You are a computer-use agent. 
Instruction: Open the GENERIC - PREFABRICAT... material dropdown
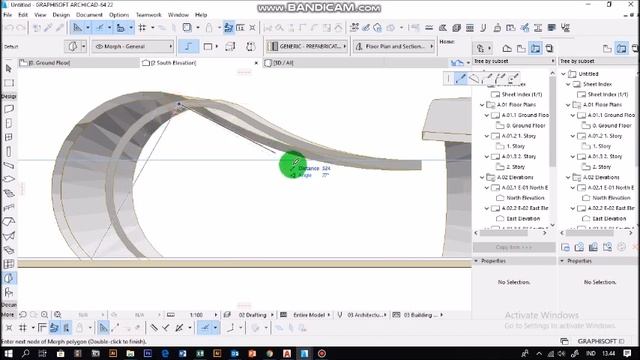click(307, 47)
